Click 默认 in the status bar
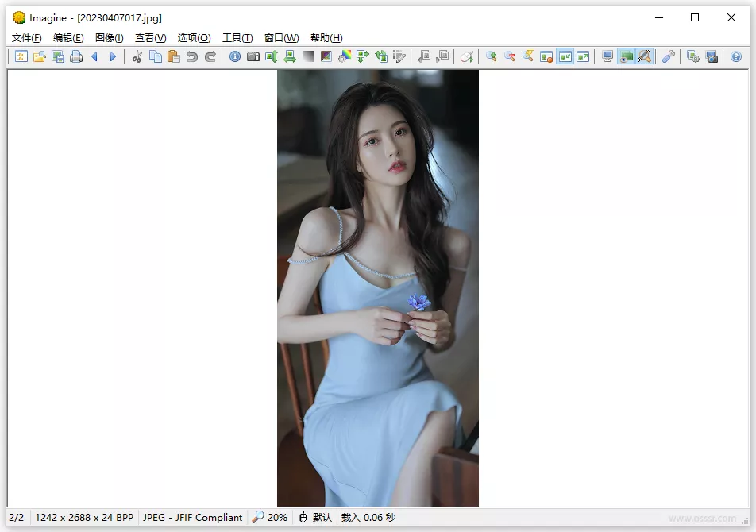This screenshot has width=756, height=532. click(314, 517)
